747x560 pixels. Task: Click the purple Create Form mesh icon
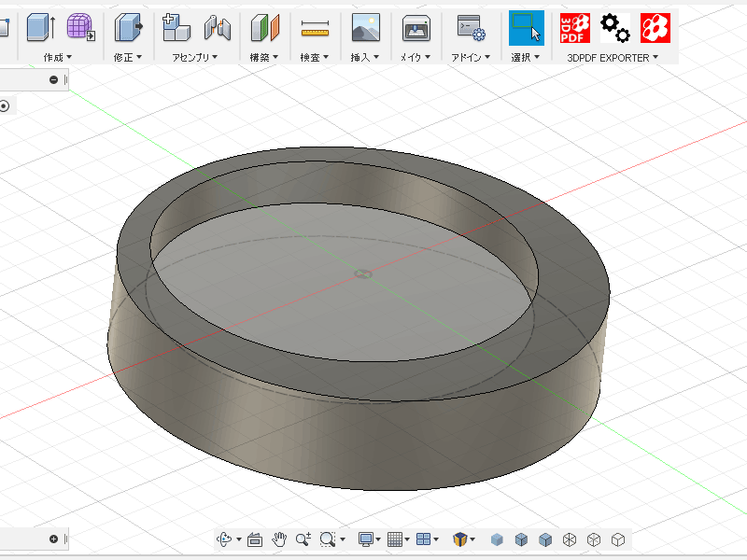tap(81, 27)
